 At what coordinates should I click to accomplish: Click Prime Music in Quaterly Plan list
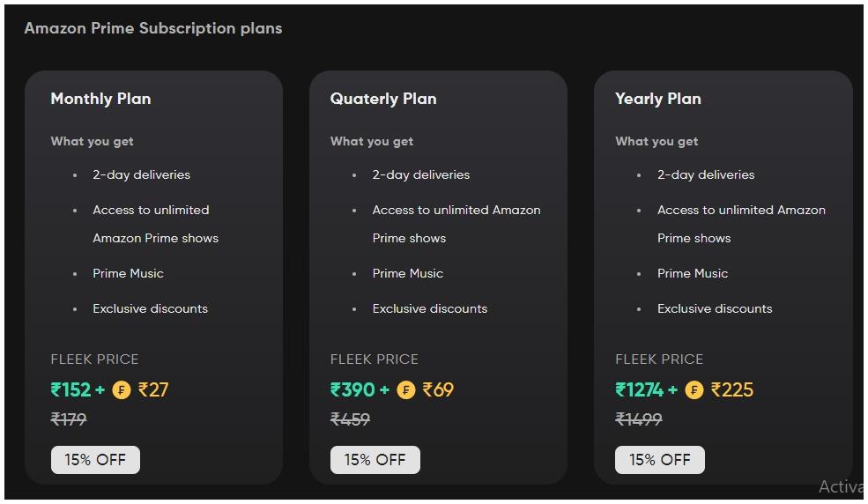[408, 273]
